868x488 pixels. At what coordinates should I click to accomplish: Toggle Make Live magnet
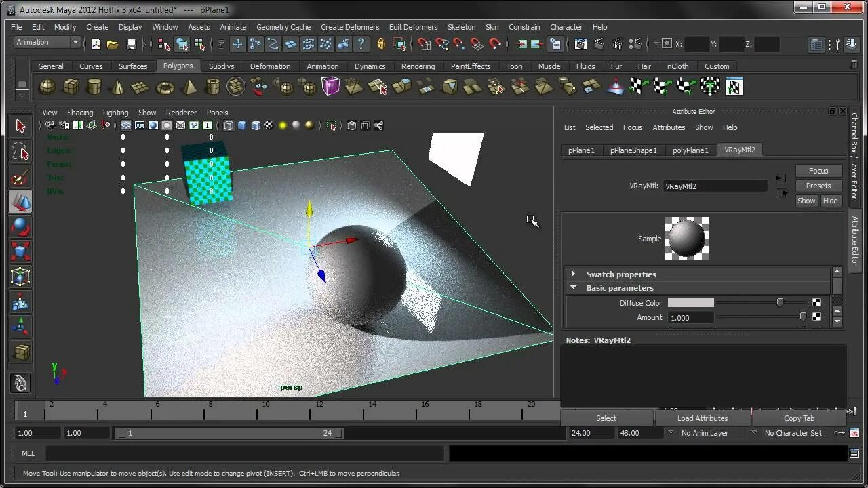click(x=495, y=44)
